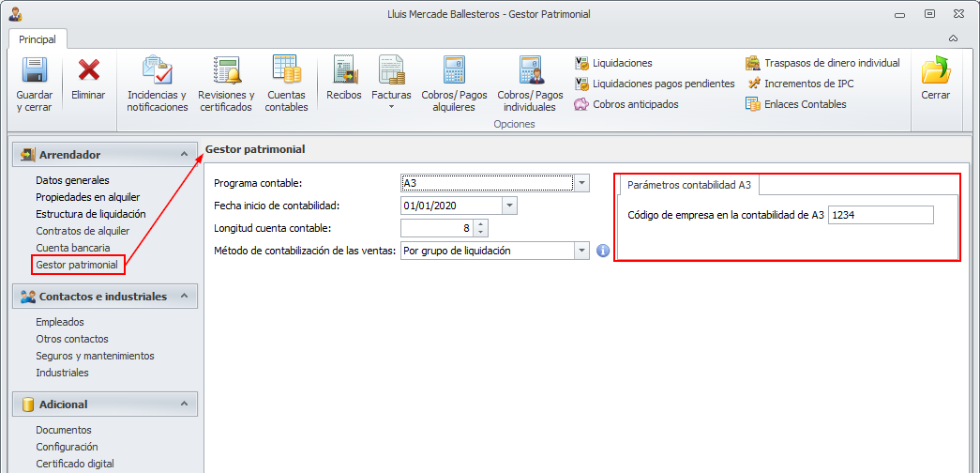Open Documentos in the sidebar
Screen dimensions: 980x473
(64, 431)
